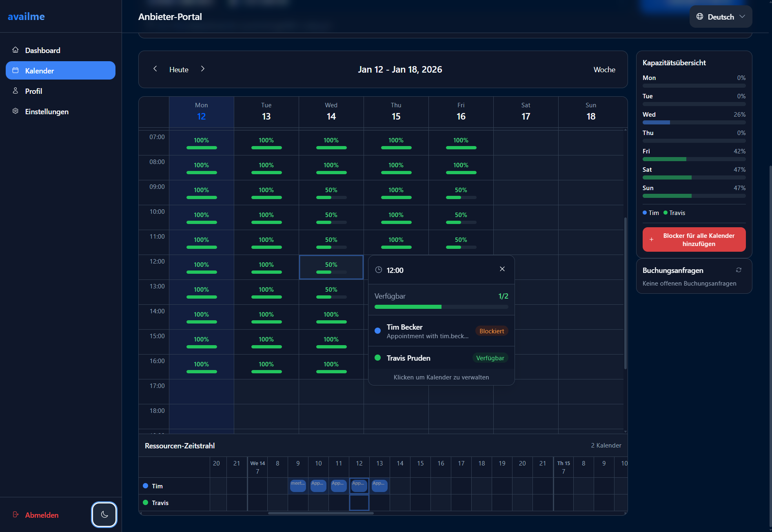Click the globe icon beside Deutsch

(x=700, y=17)
